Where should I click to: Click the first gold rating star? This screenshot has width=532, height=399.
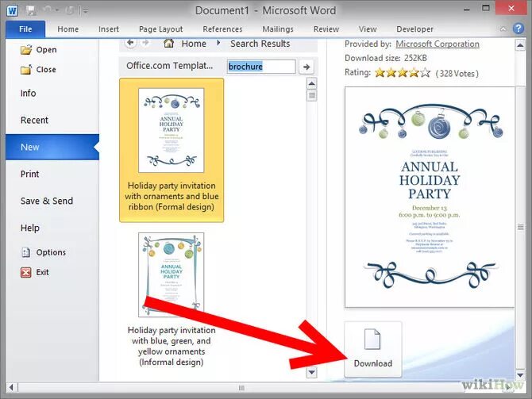(x=380, y=72)
